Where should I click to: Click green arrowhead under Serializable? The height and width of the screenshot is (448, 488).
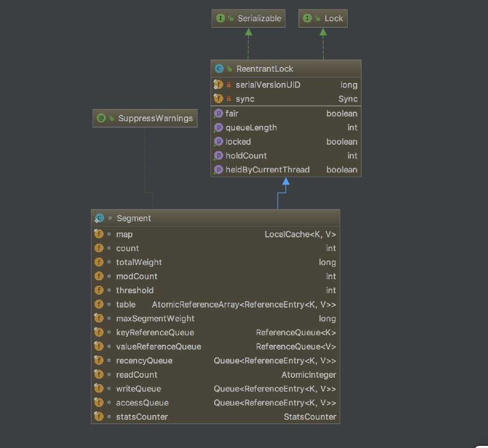pos(248,32)
